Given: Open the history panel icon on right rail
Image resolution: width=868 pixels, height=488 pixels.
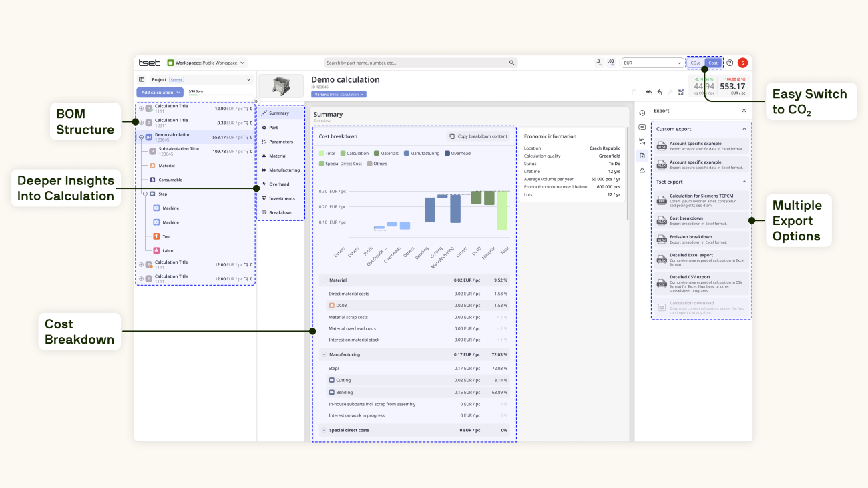Looking at the screenshot, I should click(642, 113).
